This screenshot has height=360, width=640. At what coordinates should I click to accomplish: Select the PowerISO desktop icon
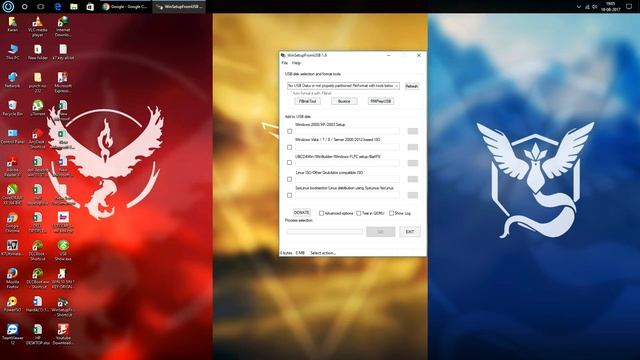(12, 304)
